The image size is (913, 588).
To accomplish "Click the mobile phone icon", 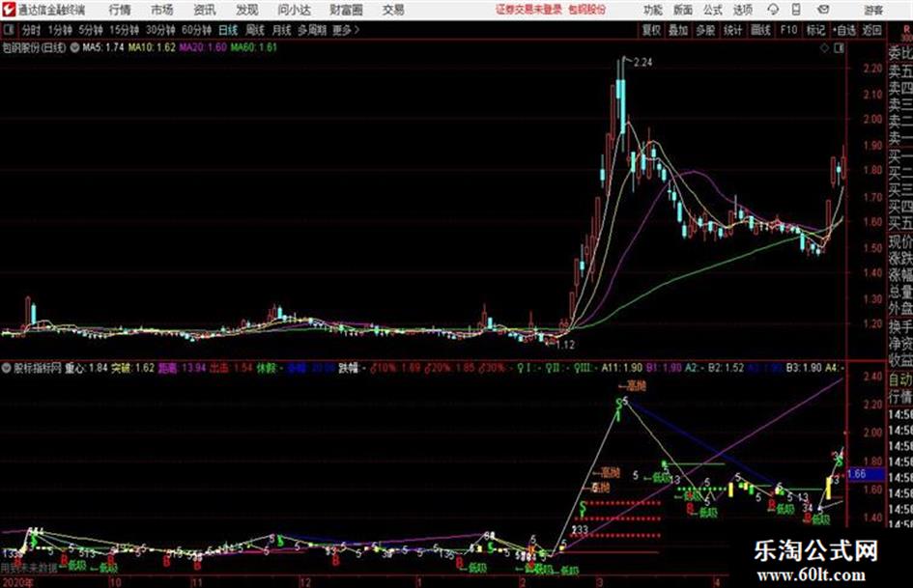I will [796, 10].
